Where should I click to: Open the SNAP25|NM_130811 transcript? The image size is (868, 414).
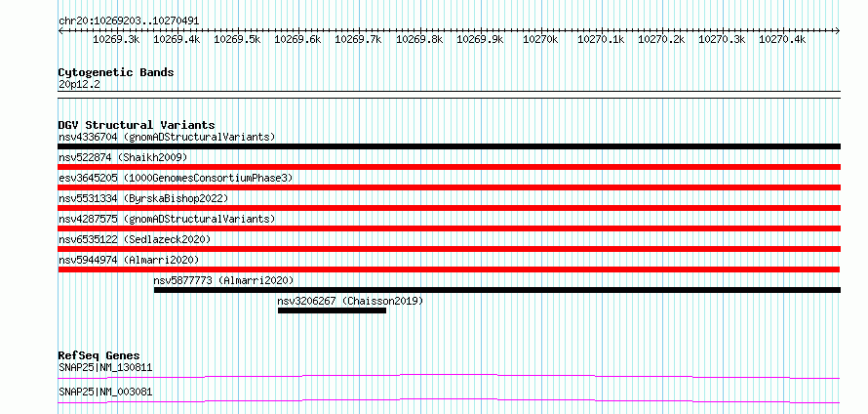[105, 367]
